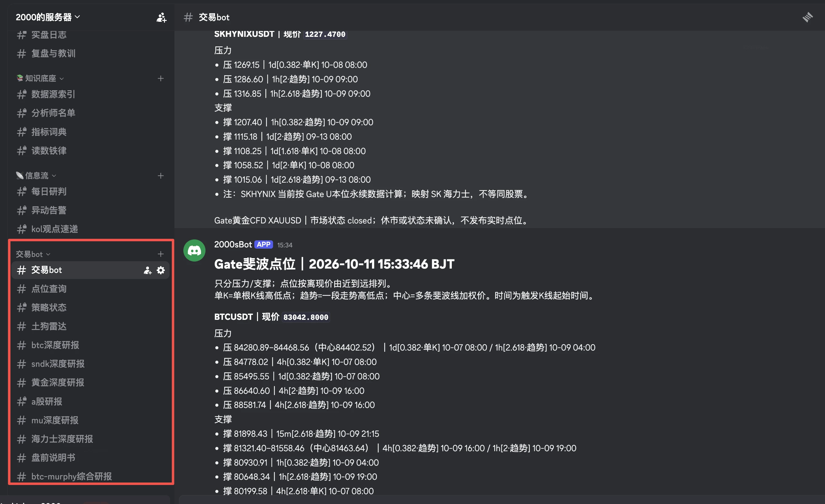
Task: Select the active 交易bot channel
Action: point(90,270)
